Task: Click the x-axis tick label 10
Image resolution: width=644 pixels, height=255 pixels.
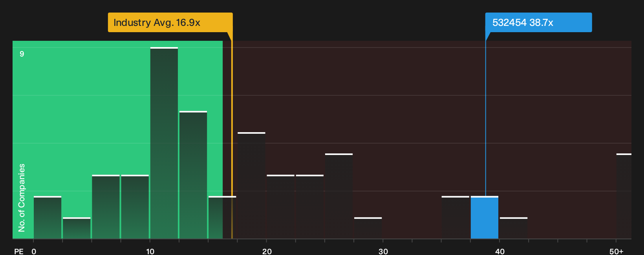Action: (x=150, y=251)
